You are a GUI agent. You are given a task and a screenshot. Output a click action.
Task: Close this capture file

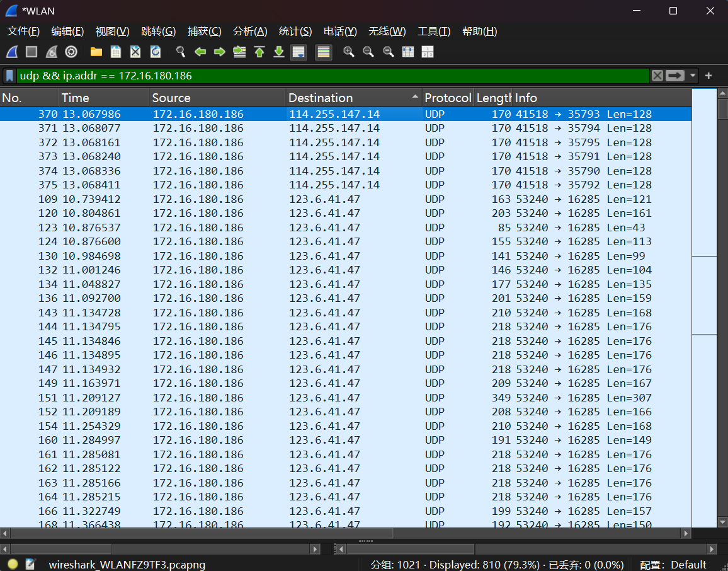pos(135,52)
